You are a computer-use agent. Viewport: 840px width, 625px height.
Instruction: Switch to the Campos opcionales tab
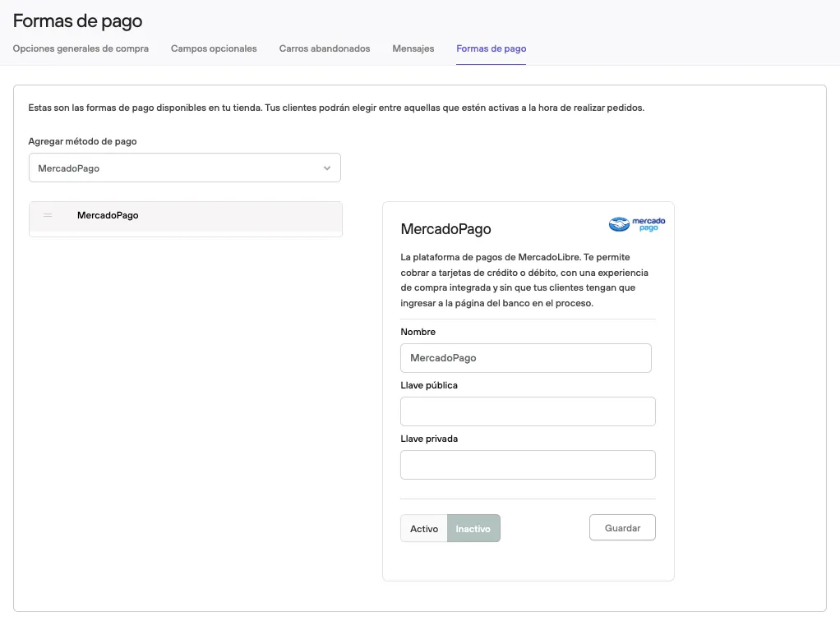[214, 48]
